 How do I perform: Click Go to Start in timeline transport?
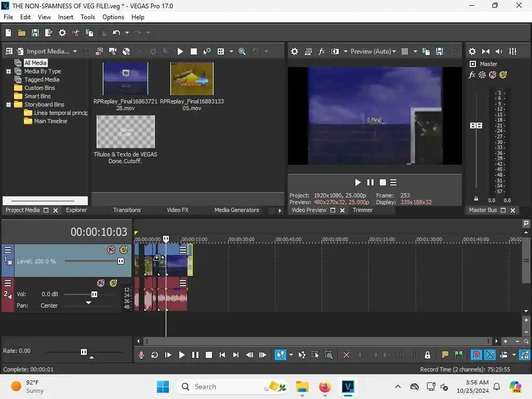222,355
